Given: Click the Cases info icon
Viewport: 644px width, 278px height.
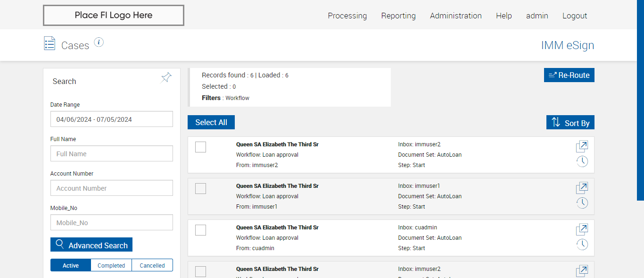Looking at the screenshot, I should pos(99,42).
